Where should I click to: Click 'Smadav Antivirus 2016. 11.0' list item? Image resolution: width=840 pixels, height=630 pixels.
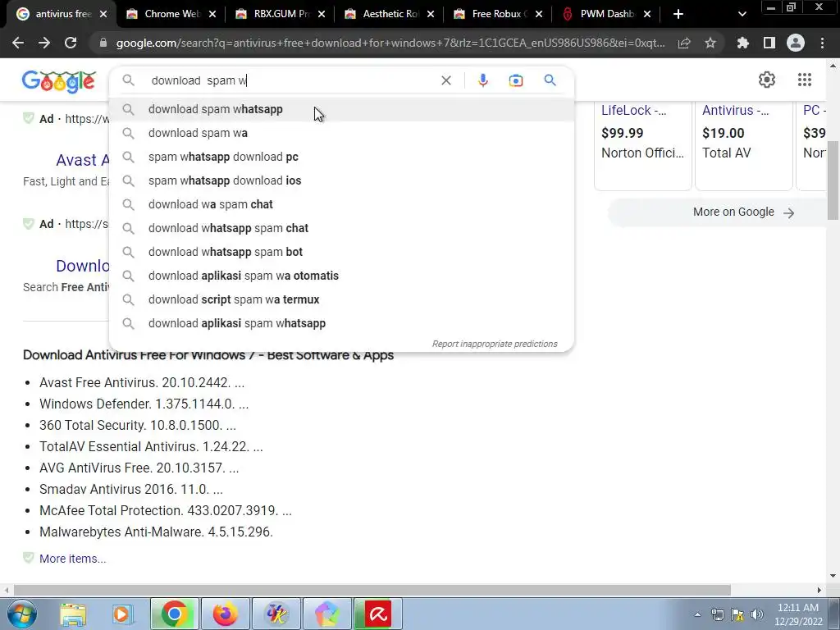point(131,489)
